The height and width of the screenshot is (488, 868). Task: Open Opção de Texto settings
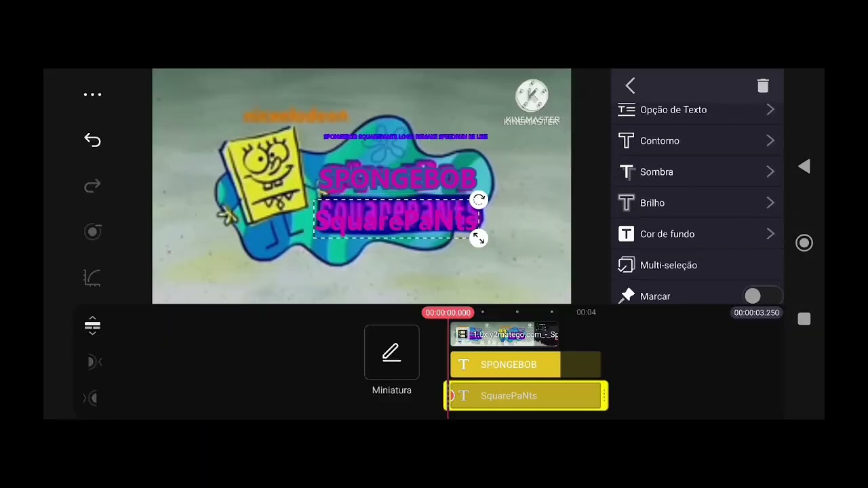pos(697,110)
